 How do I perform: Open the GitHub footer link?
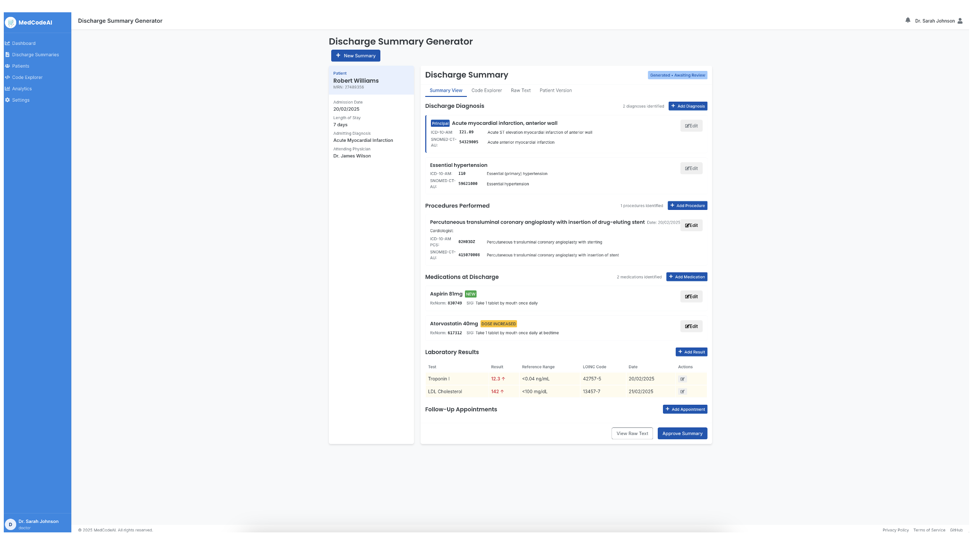(x=956, y=530)
